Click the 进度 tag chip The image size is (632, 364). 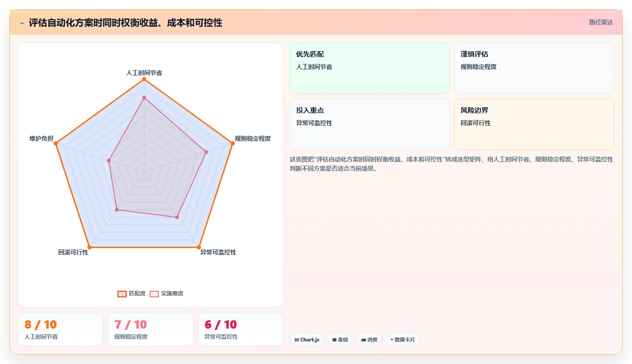[369, 340]
